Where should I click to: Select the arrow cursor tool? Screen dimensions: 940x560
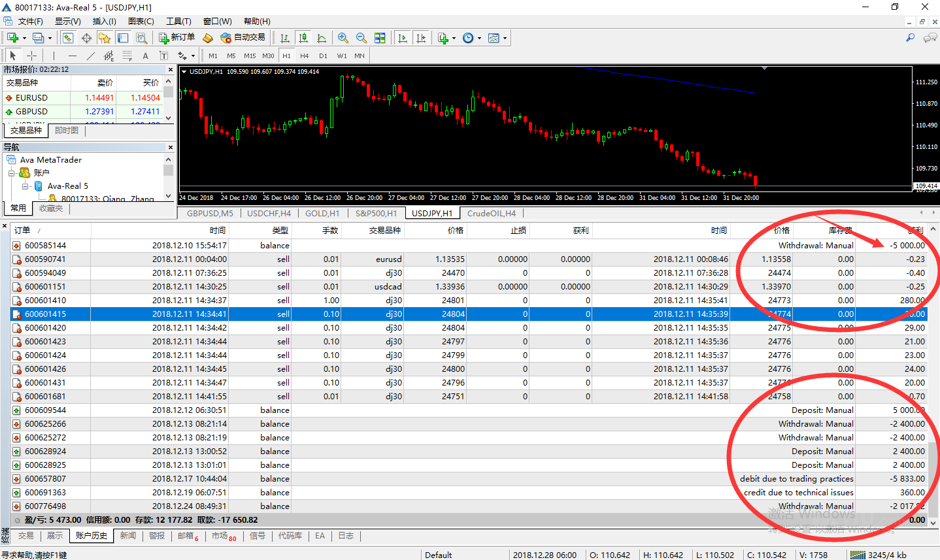pyautogui.click(x=13, y=56)
